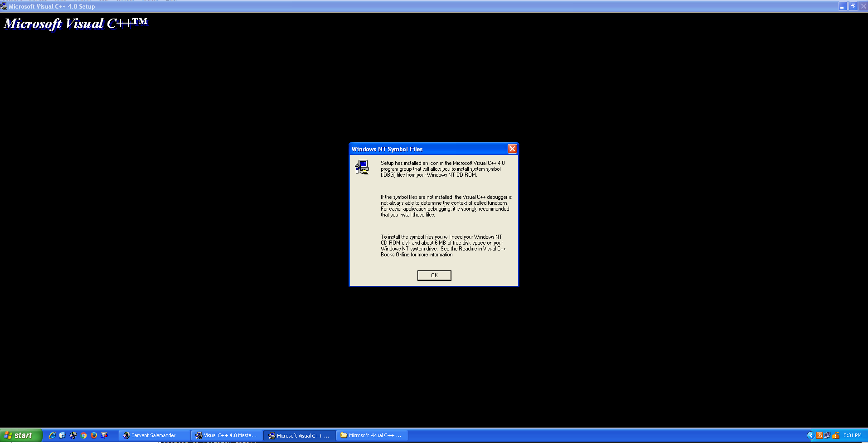Open the Windows Start menu
Viewport: 868px width, 443px height.
pyautogui.click(x=21, y=435)
